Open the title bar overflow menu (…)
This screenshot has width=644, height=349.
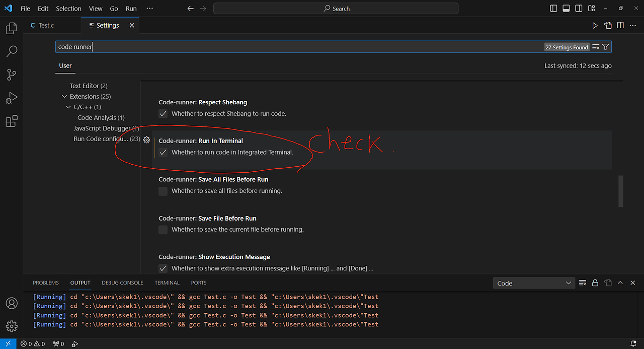coord(149,9)
